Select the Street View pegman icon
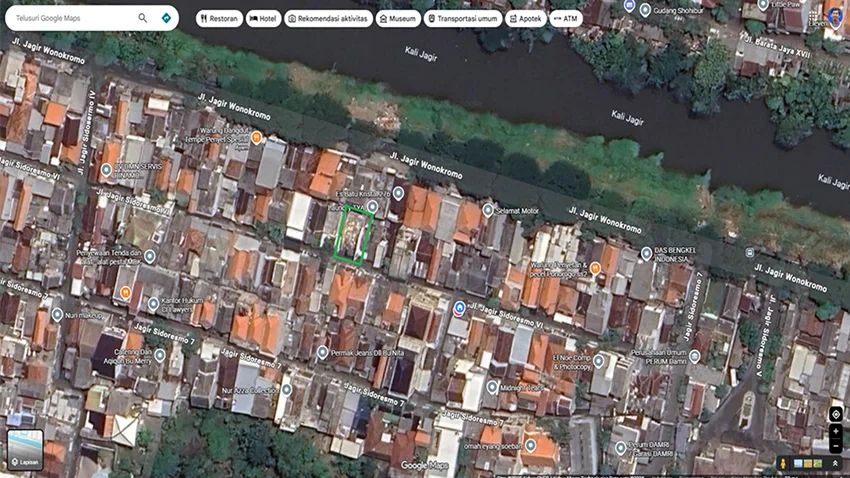This screenshot has width=850, height=478. [783, 464]
